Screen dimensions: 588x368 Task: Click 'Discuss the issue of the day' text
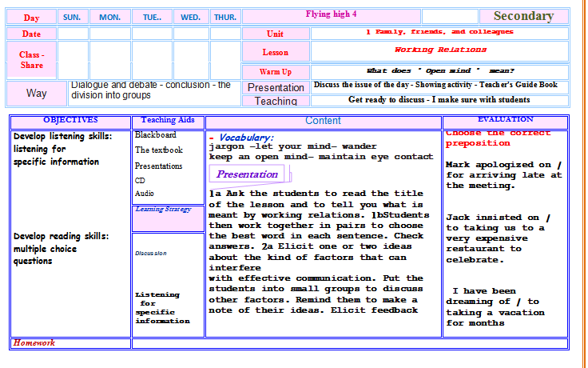(361, 85)
